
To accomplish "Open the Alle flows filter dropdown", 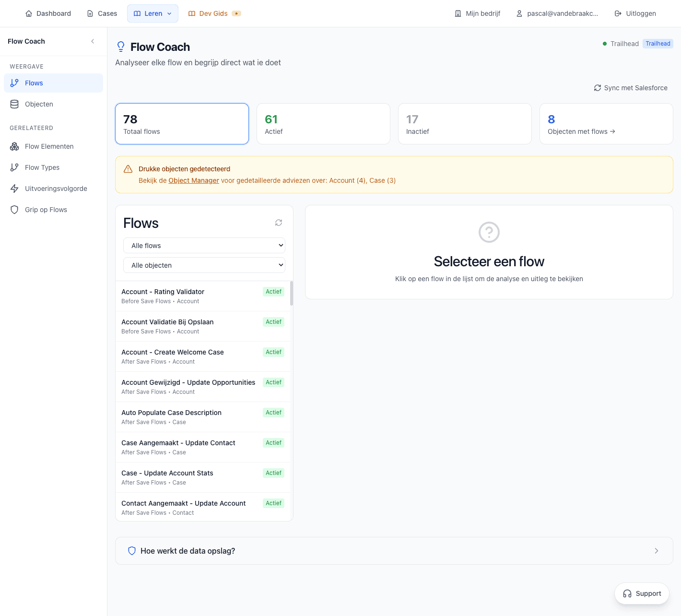I will point(204,246).
